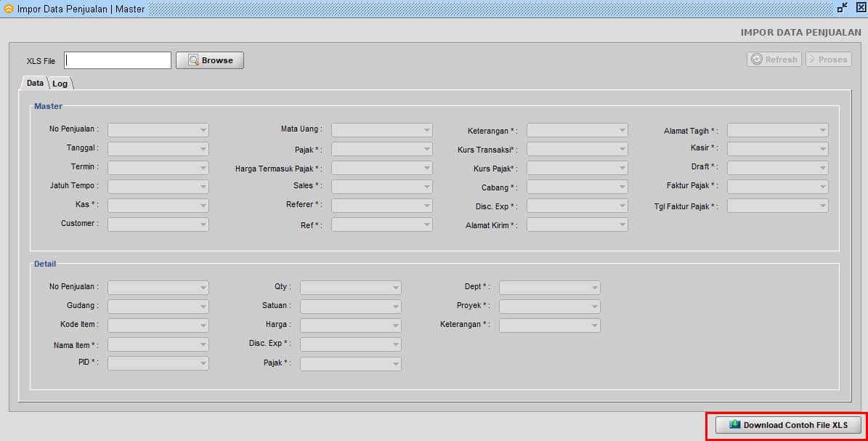Open the Satuan dropdown
The height and width of the screenshot is (441, 868).
pos(351,307)
